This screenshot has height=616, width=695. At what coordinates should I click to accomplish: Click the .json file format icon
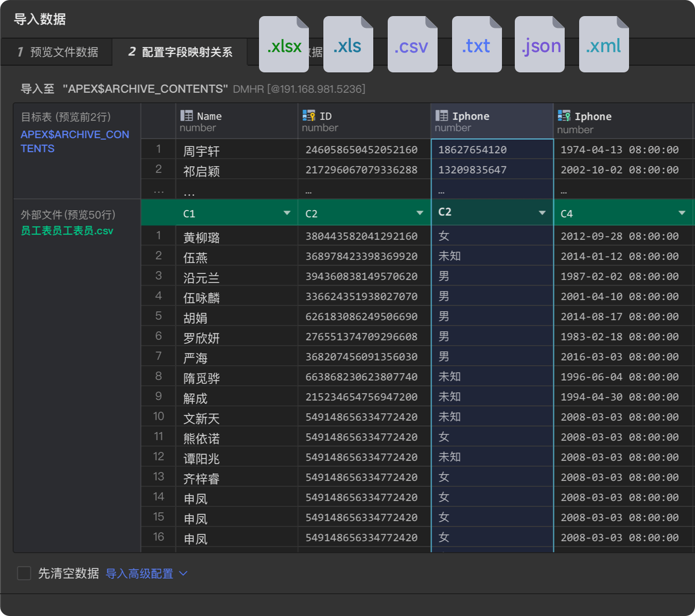click(x=540, y=45)
